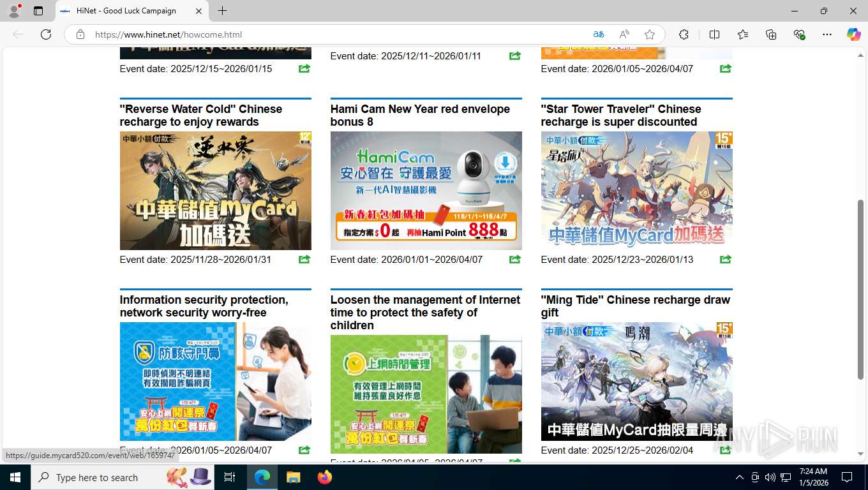The image size is (868, 490).
Task: Share the Hami Cam red envelope event
Action: [x=515, y=259]
